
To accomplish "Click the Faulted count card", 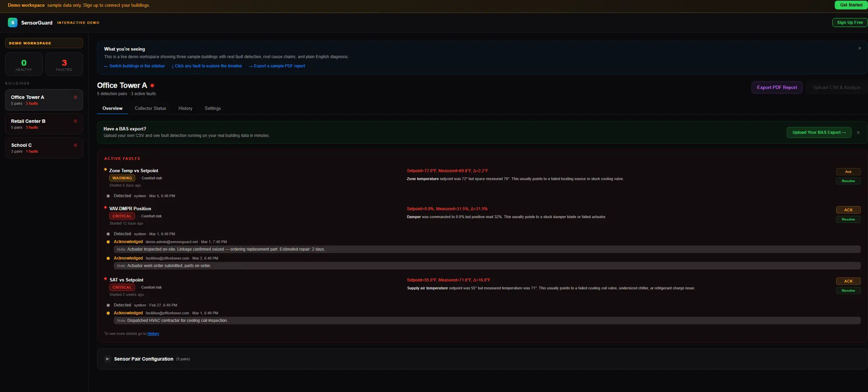I will pos(64,64).
